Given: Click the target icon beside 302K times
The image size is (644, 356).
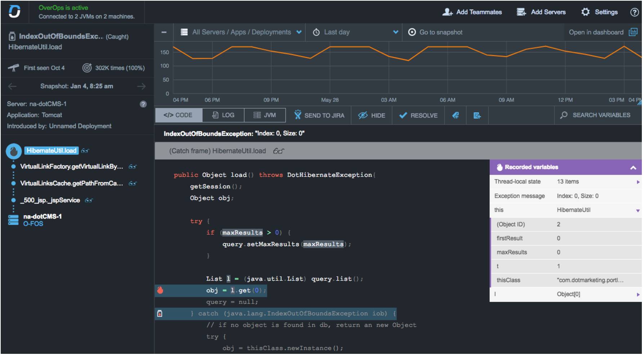Looking at the screenshot, I should click(x=87, y=68).
